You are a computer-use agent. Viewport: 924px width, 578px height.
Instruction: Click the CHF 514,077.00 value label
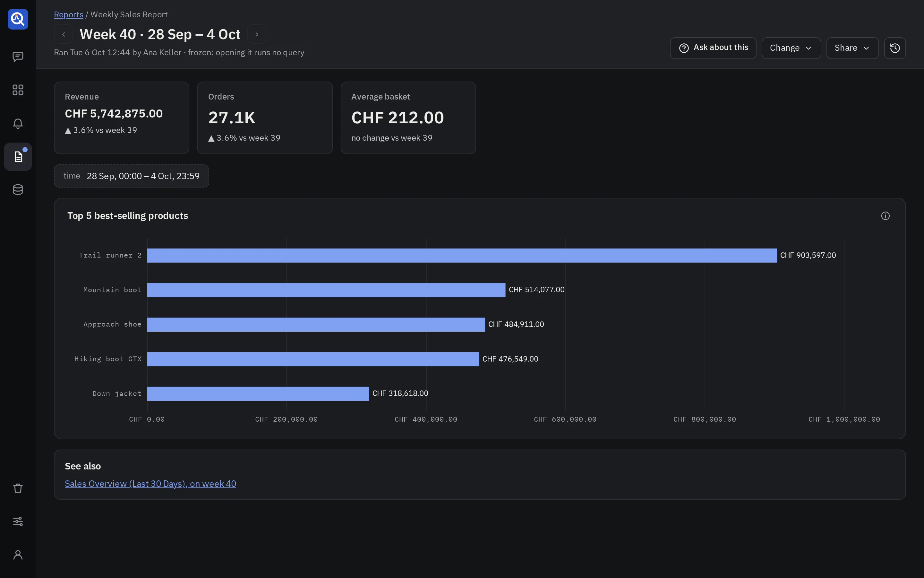coord(536,290)
